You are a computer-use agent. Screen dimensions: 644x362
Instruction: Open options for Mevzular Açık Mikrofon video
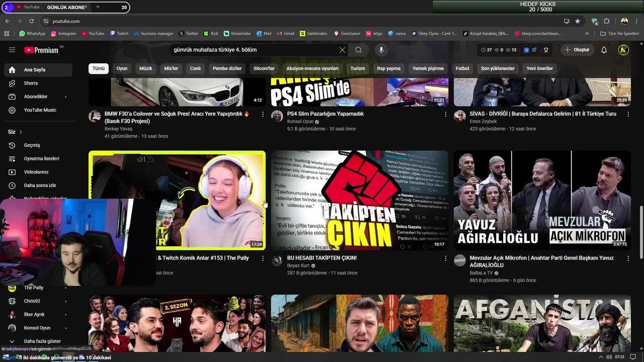628,258
